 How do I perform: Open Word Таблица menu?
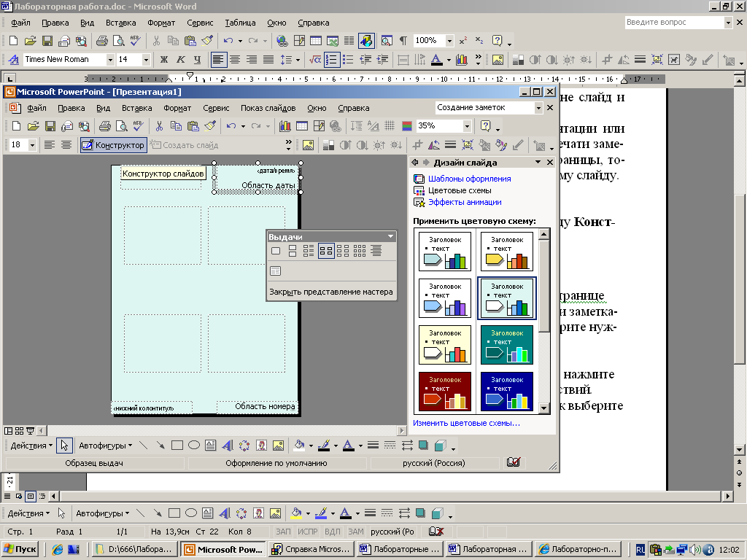[240, 23]
